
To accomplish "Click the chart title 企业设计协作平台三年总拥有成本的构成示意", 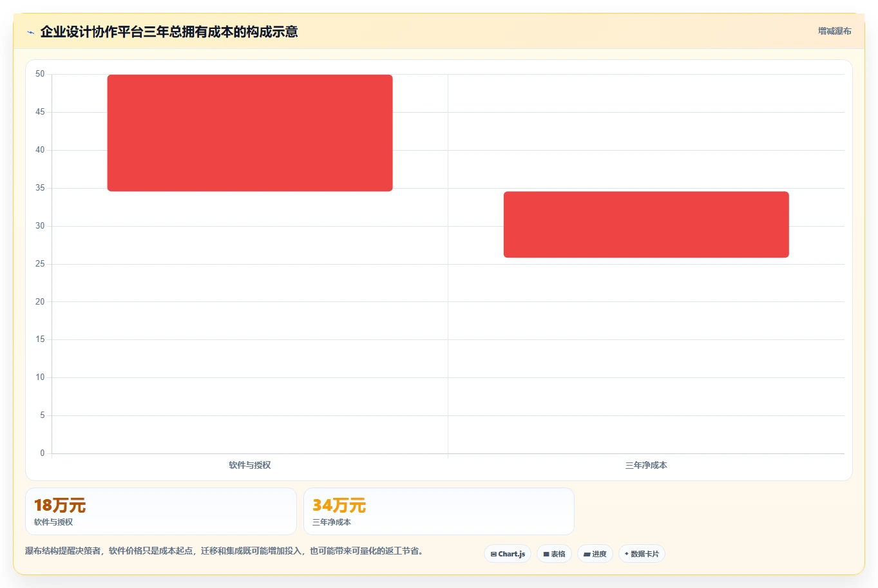I will [169, 32].
